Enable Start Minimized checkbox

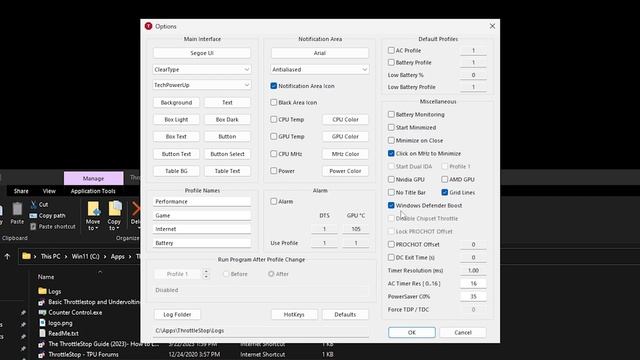click(391, 127)
